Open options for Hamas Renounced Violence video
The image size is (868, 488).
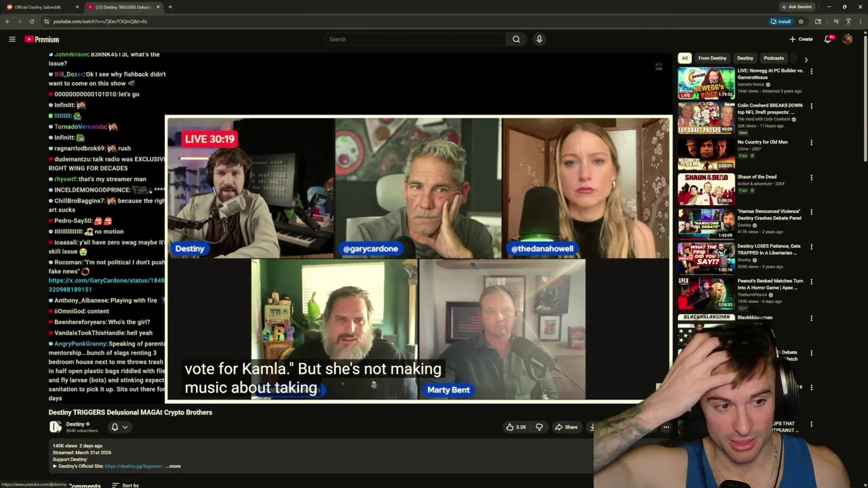(811, 212)
